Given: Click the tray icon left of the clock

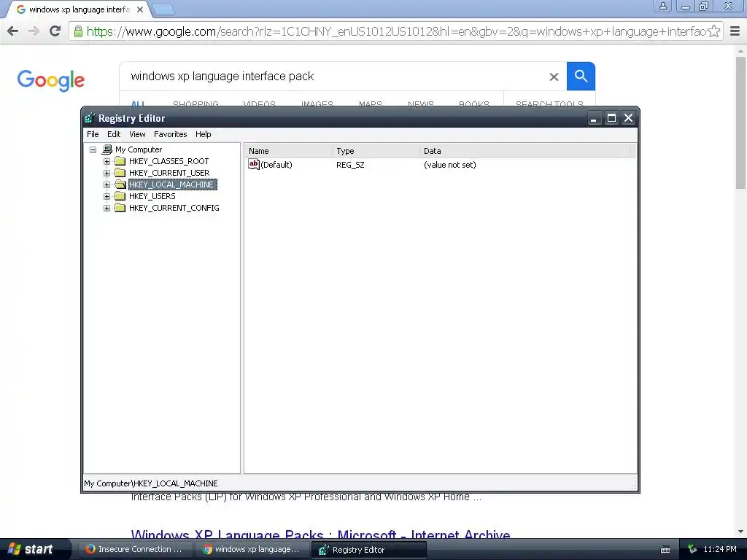Looking at the screenshot, I should [692, 549].
